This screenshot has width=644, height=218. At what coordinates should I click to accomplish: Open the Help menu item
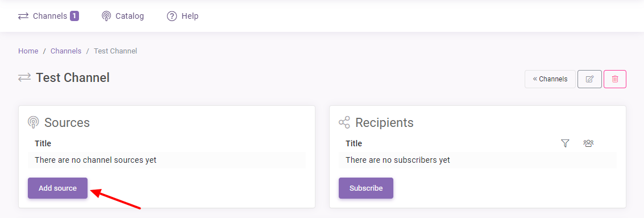[x=182, y=16]
